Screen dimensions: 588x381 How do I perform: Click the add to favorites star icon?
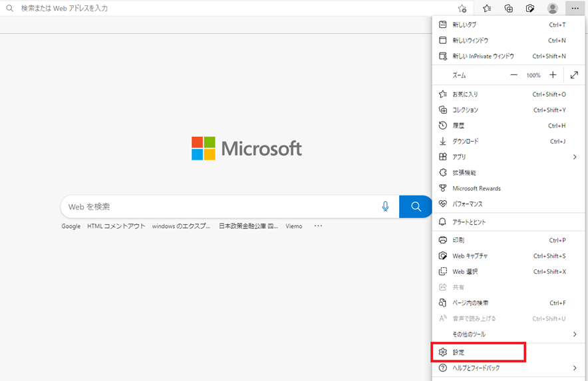[462, 8]
